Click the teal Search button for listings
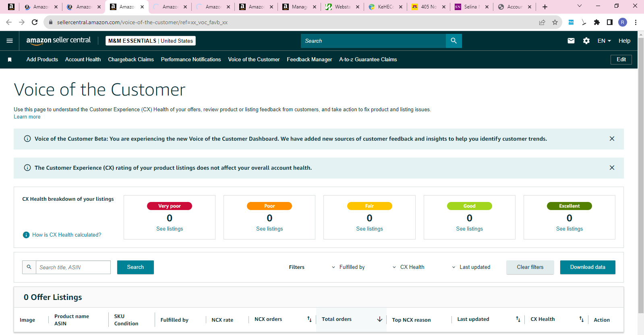The image size is (644, 335). pyautogui.click(x=135, y=267)
